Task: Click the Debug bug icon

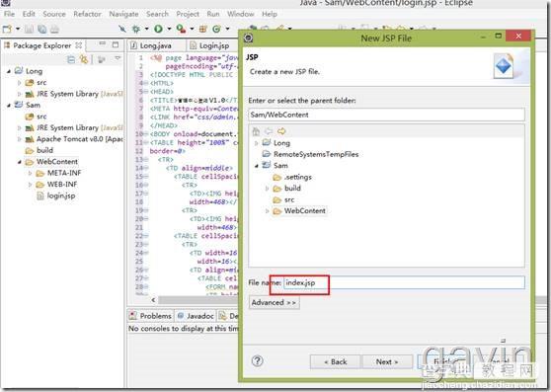Action: point(136,29)
